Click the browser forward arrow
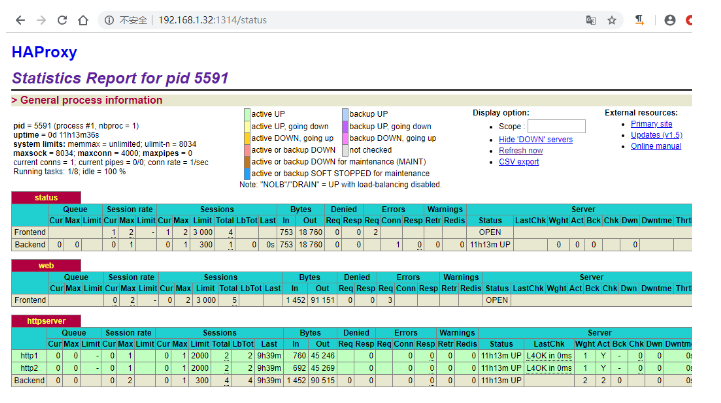The image size is (721, 403). [x=41, y=20]
